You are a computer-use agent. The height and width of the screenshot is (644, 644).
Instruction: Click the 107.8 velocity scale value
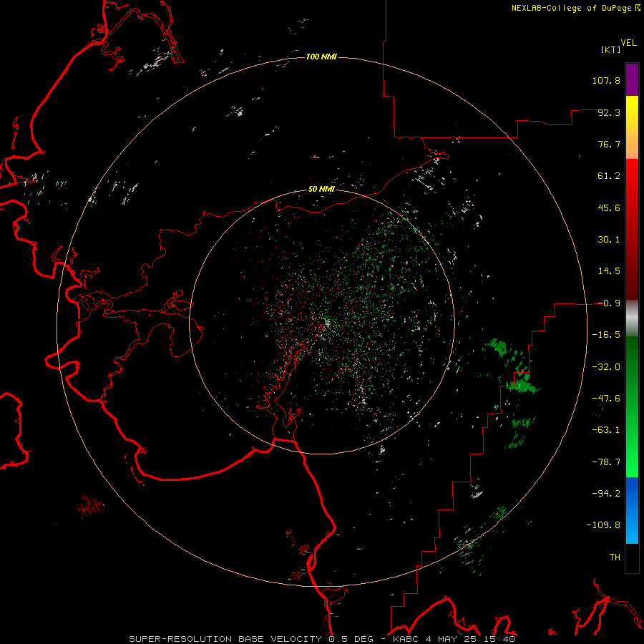[606, 80]
